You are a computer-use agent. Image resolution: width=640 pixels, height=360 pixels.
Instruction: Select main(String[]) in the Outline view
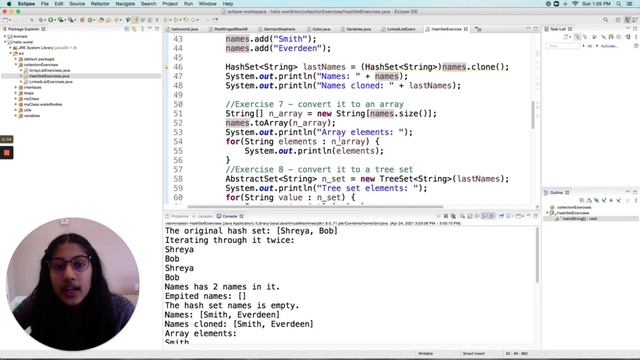point(579,219)
